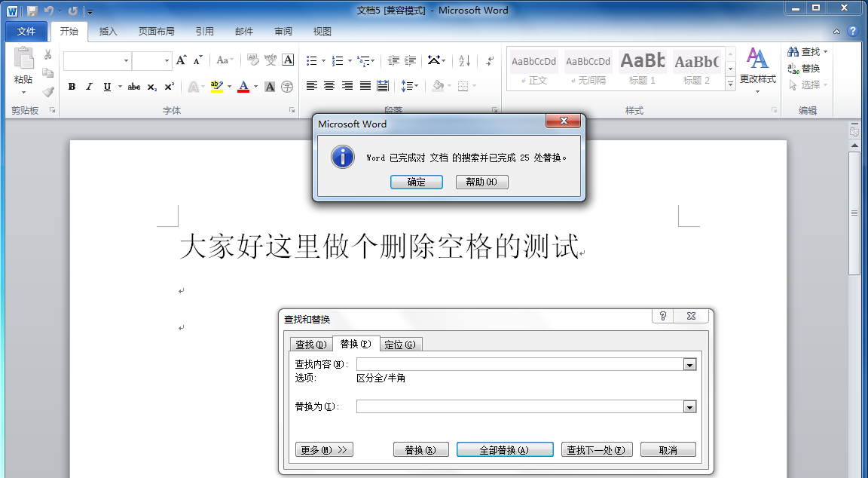Apply the yellow text highlight color
Image resolution: width=868 pixels, height=478 pixels.
(216, 87)
